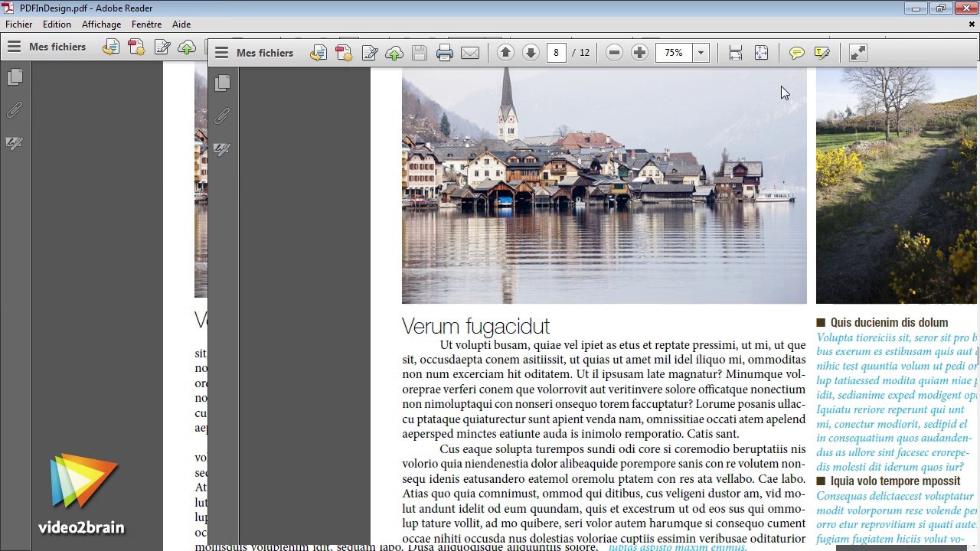Click the 75% zoom value field
Image resolution: width=980 pixels, height=551 pixels.
point(674,53)
